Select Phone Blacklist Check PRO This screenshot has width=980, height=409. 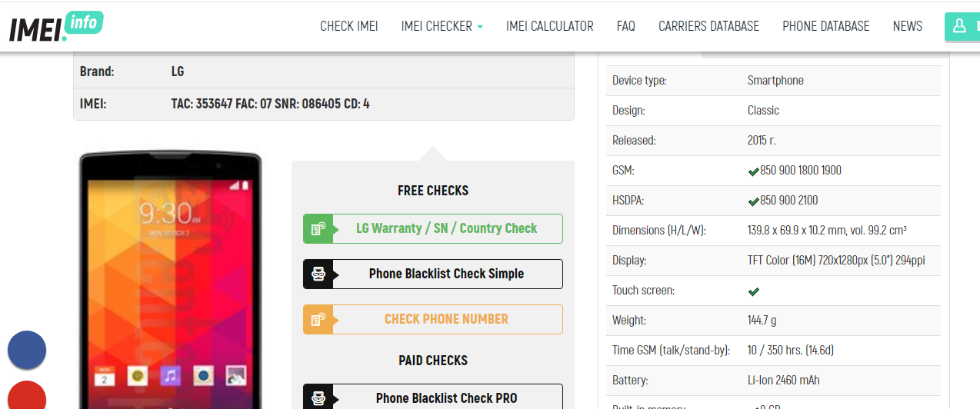pos(446,397)
